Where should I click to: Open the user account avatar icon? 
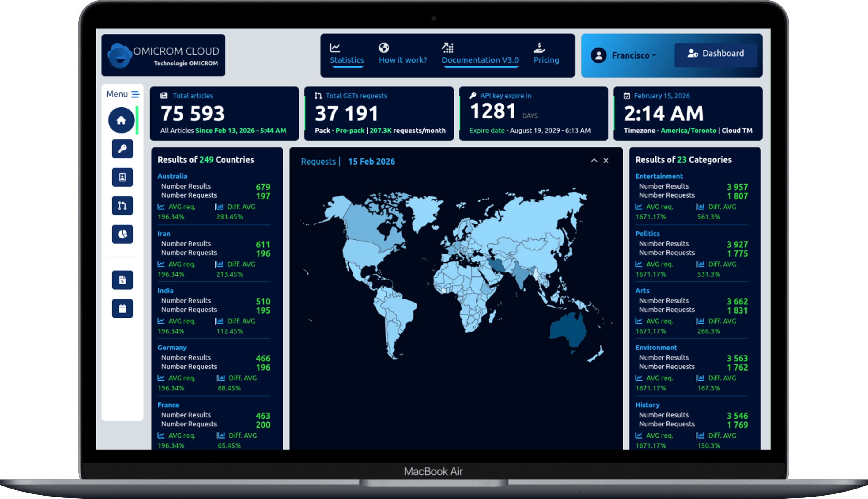tap(598, 55)
